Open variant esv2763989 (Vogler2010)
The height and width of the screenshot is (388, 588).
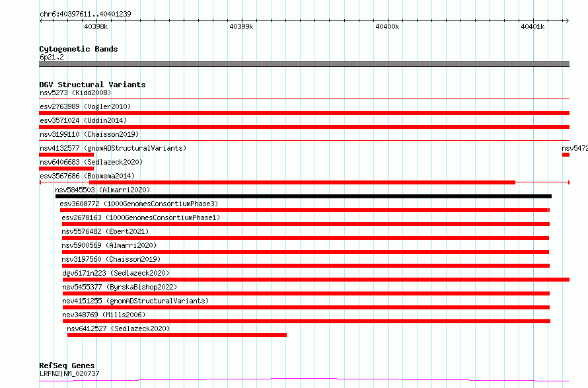pyautogui.click(x=85, y=106)
